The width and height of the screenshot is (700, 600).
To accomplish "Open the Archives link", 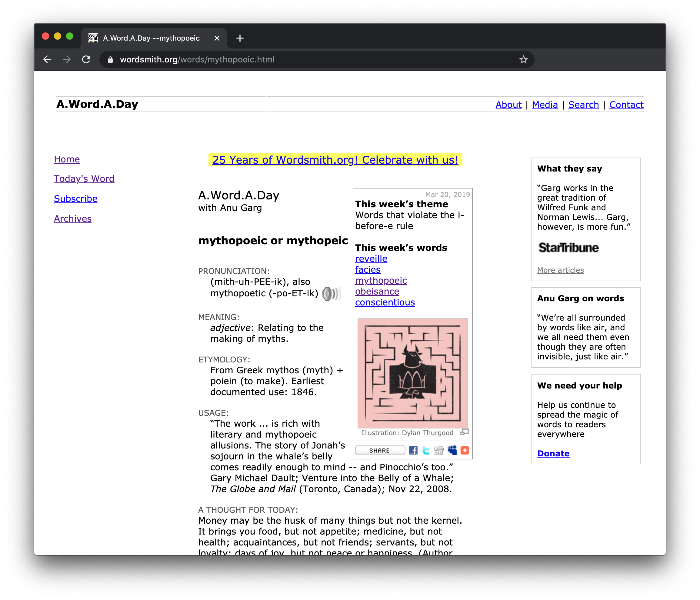I will click(x=73, y=218).
